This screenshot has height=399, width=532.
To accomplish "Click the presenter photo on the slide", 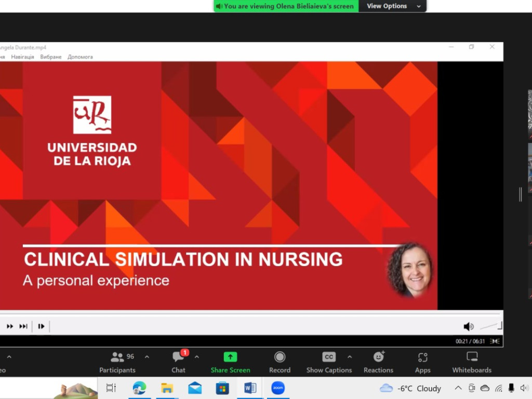I will [410, 270].
